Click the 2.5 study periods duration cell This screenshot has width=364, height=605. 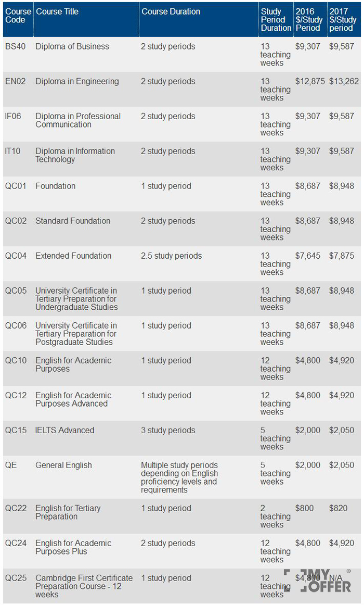171,256
